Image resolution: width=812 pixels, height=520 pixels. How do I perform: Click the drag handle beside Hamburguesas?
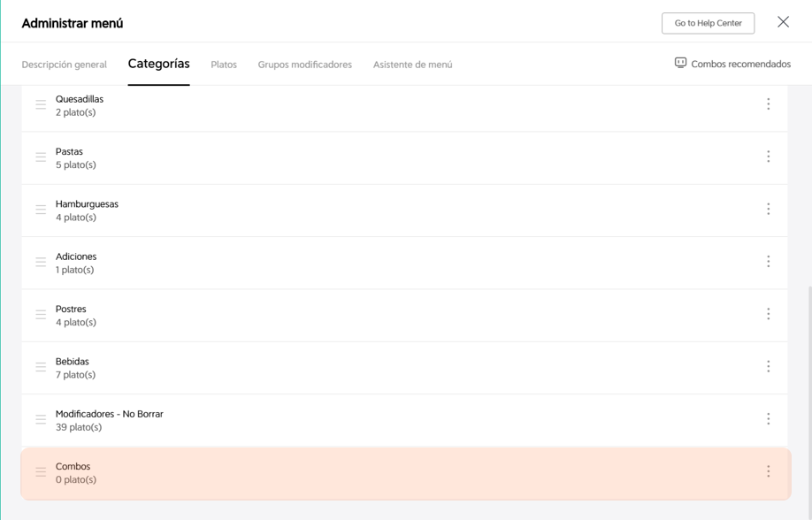[x=41, y=210]
